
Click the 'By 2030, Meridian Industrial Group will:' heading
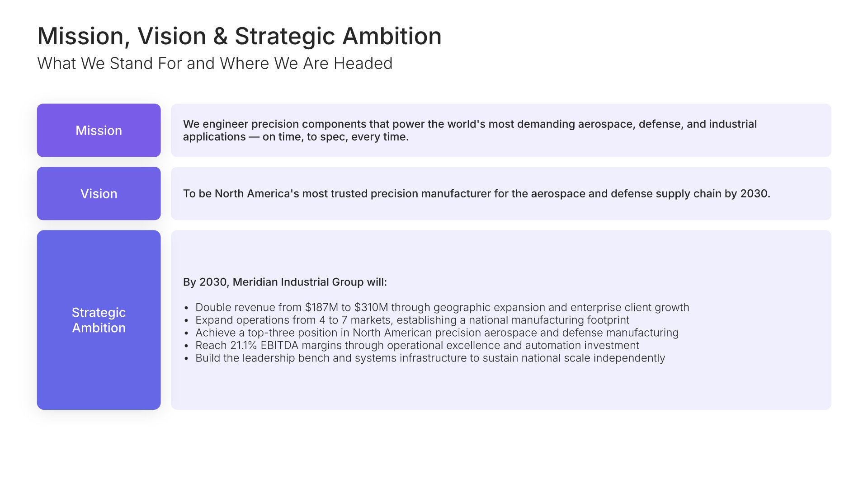(x=285, y=282)
